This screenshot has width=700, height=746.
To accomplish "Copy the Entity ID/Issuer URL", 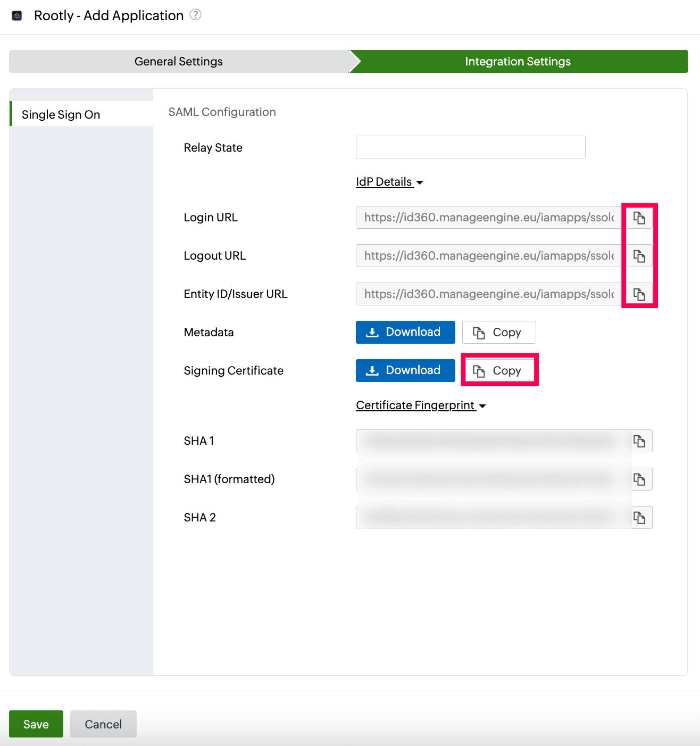I will (x=639, y=294).
